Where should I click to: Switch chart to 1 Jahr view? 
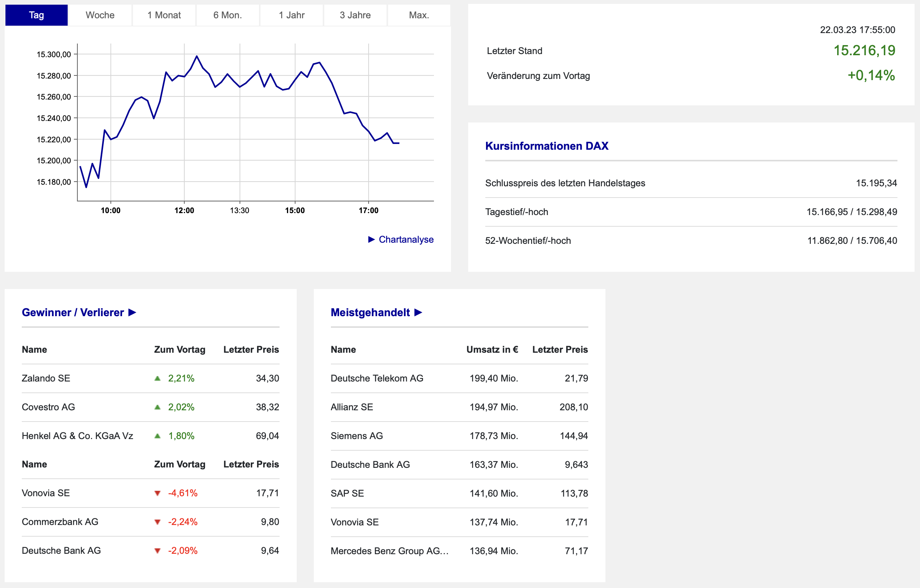point(292,15)
